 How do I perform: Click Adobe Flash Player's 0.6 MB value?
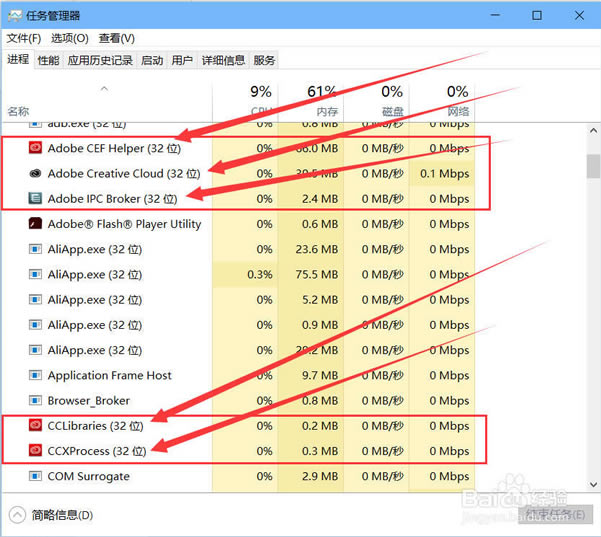tap(320, 224)
